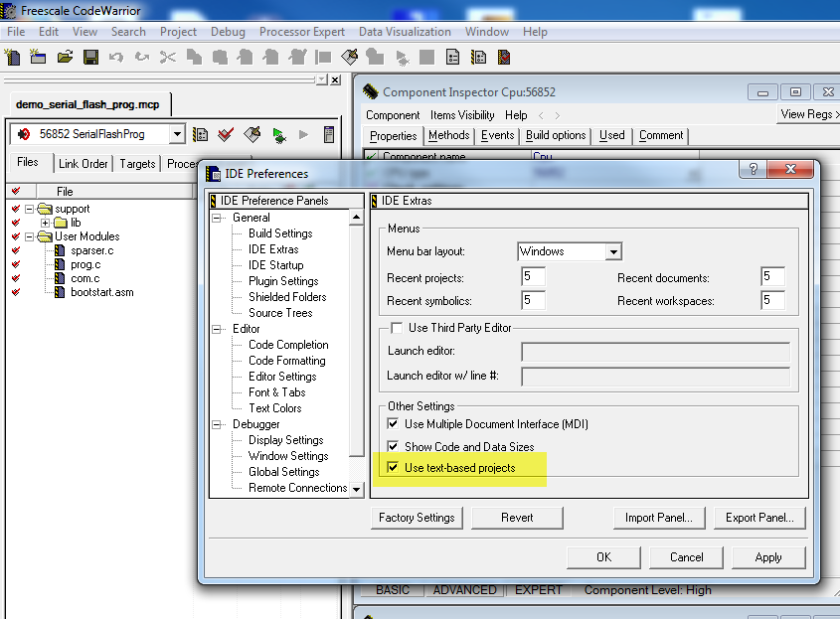Toggle red check mark beside com.c

click(x=16, y=278)
